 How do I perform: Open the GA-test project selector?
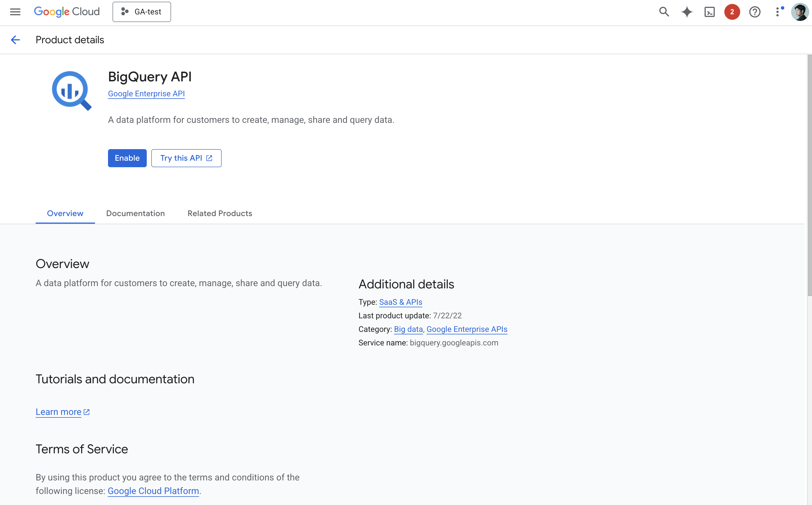[141, 12]
